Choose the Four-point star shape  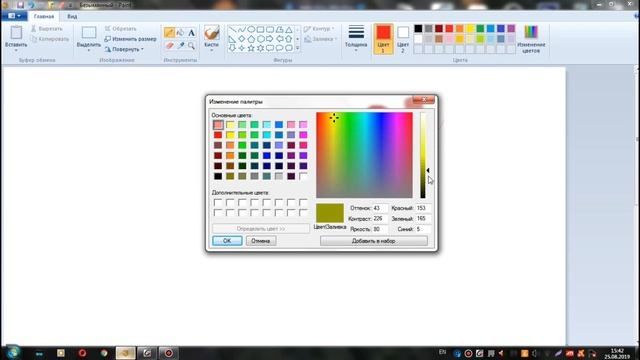pyautogui.click(x=242, y=48)
